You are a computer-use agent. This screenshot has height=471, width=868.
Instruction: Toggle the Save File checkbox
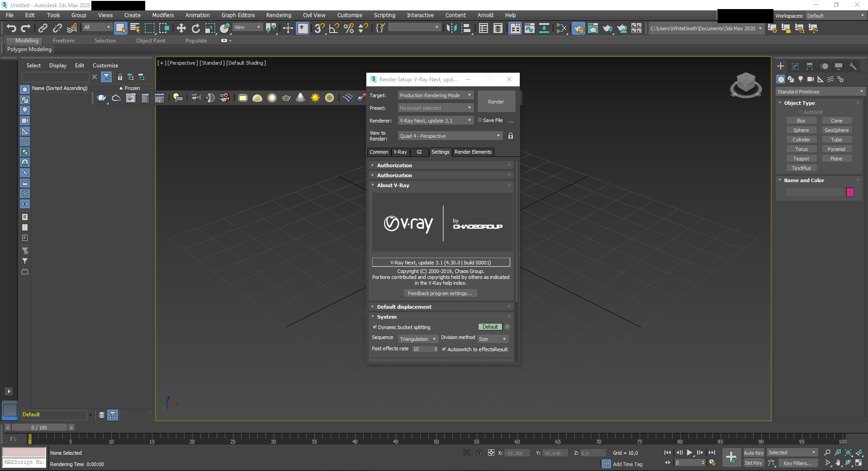click(480, 120)
